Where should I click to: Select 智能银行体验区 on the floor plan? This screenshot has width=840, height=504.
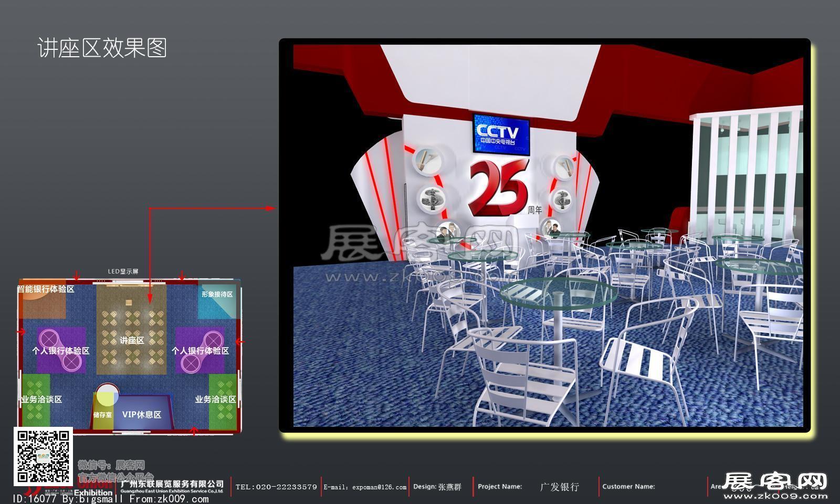(46, 289)
